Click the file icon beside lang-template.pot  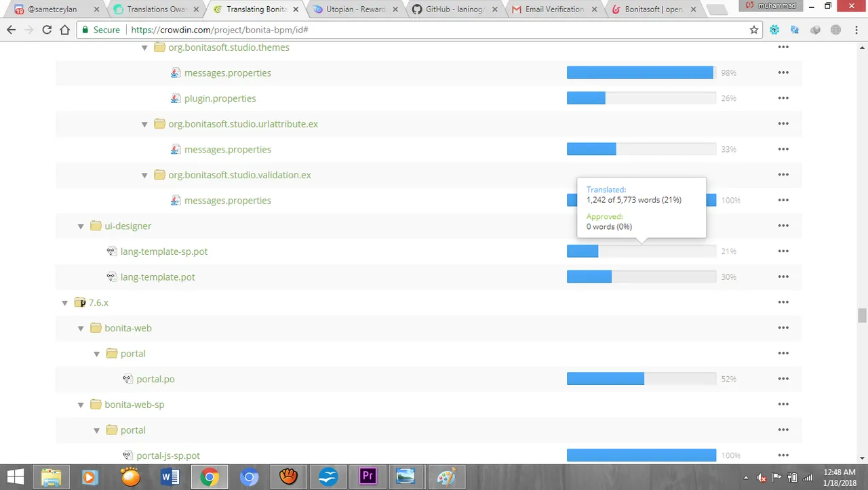pos(112,277)
